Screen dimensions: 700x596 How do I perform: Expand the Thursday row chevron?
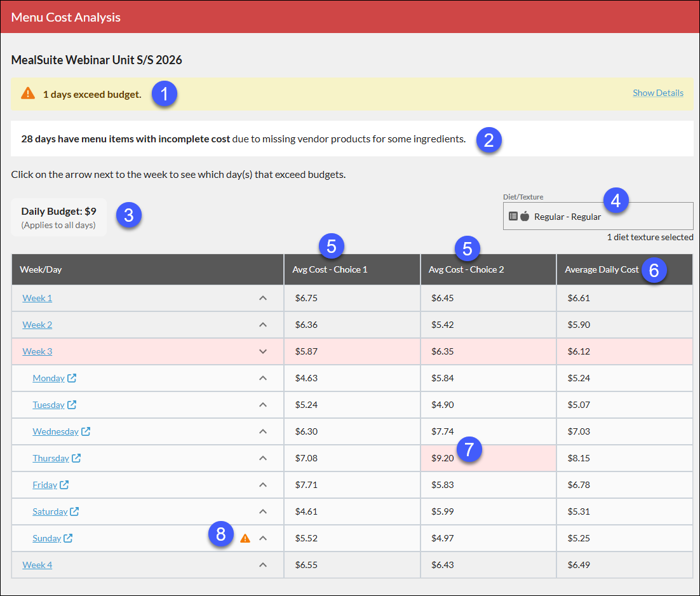tap(263, 458)
